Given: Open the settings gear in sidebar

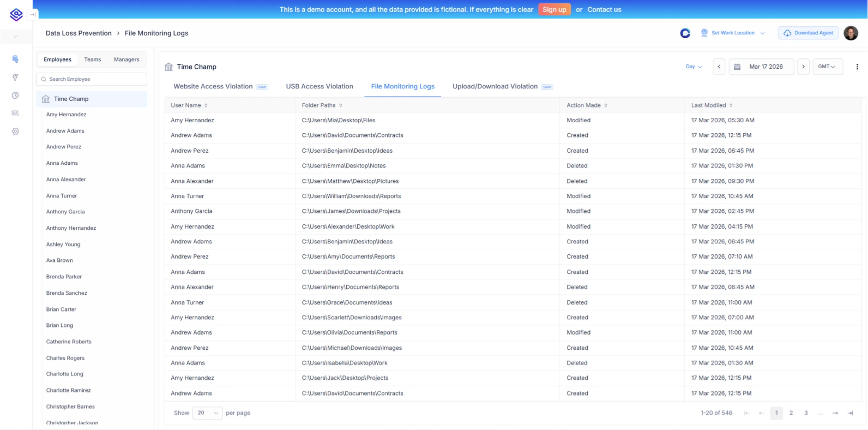Looking at the screenshot, I should 15,132.
